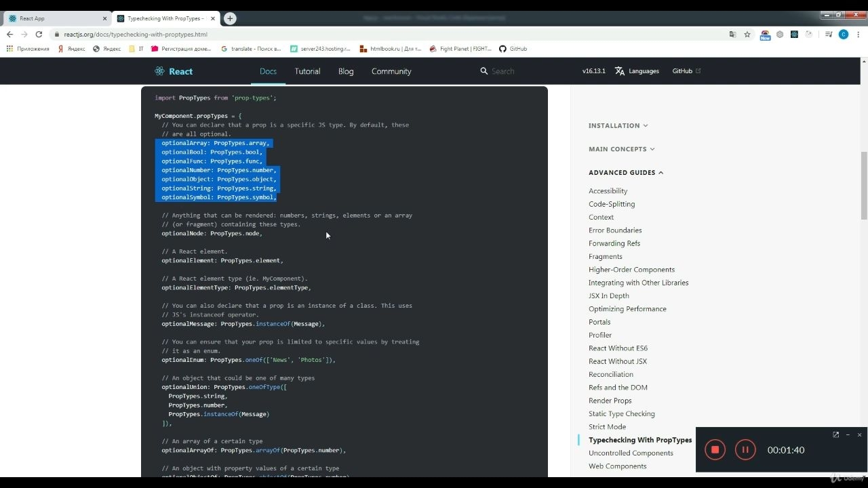Open recorder widget in expanded window

[835, 435]
